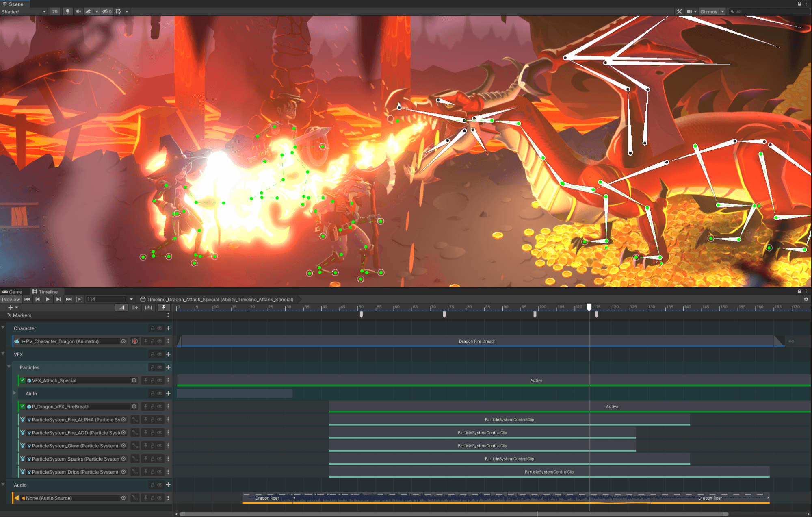
Task: Collapse the Particles track group
Action: coord(9,367)
